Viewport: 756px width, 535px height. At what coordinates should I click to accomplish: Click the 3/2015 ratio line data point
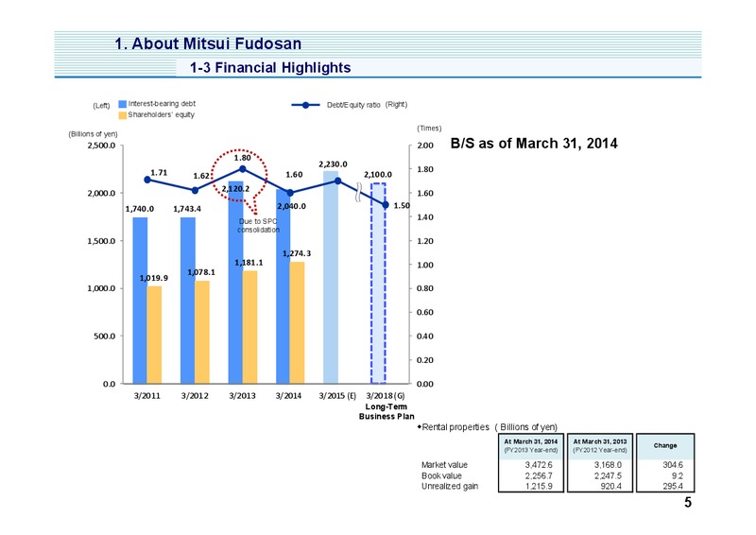click(x=338, y=181)
